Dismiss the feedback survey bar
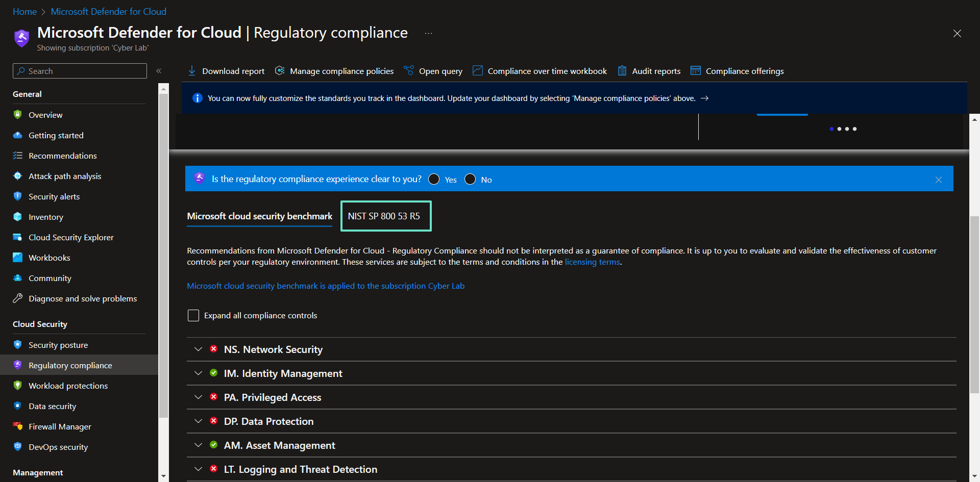 point(939,180)
